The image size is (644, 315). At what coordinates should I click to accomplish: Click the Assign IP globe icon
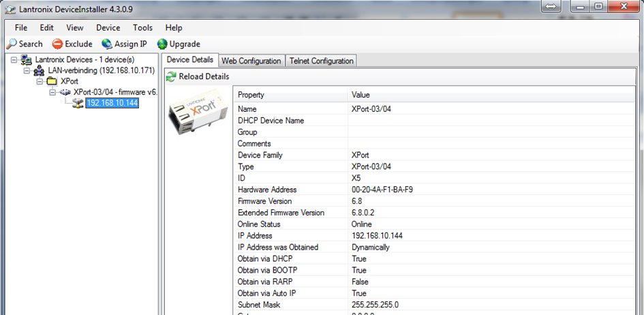click(x=107, y=44)
